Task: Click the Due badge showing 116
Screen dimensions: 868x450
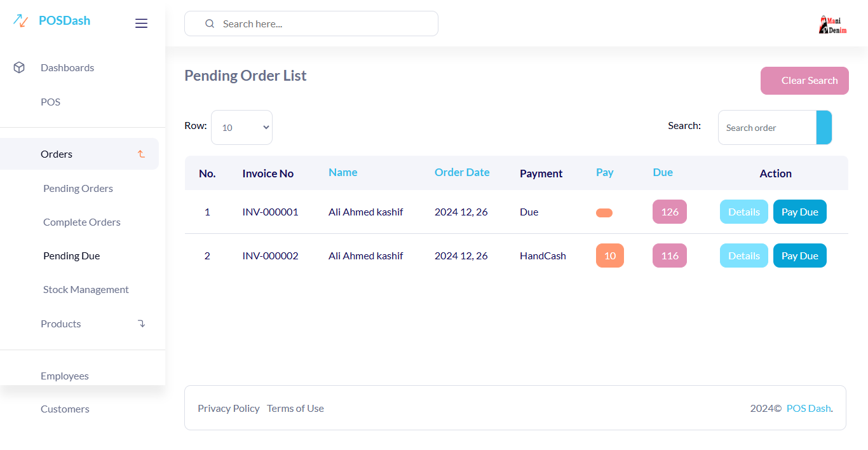Action: tap(670, 256)
